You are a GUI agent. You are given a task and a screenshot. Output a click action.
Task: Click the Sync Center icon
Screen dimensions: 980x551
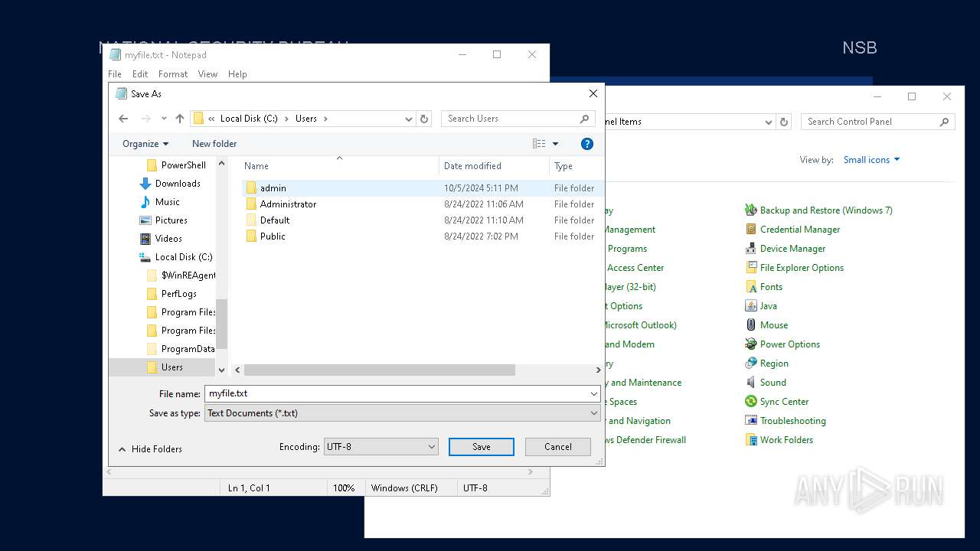tap(751, 401)
